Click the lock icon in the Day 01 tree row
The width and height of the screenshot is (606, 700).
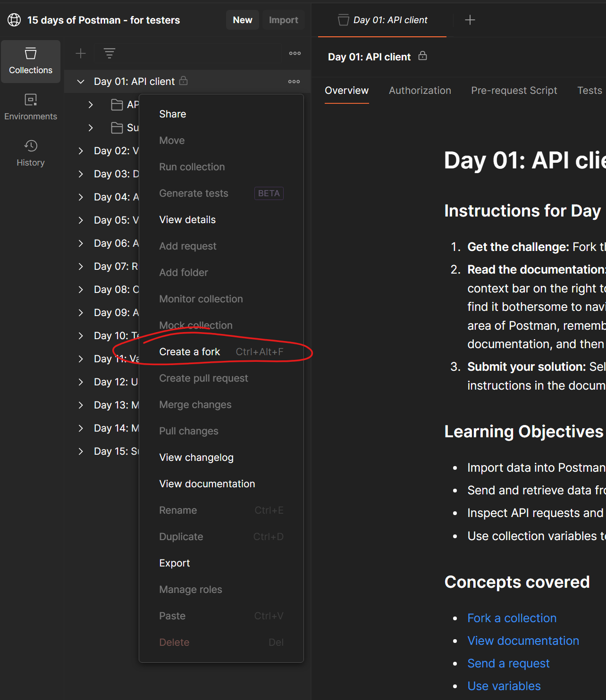click(x=184, y=81)
